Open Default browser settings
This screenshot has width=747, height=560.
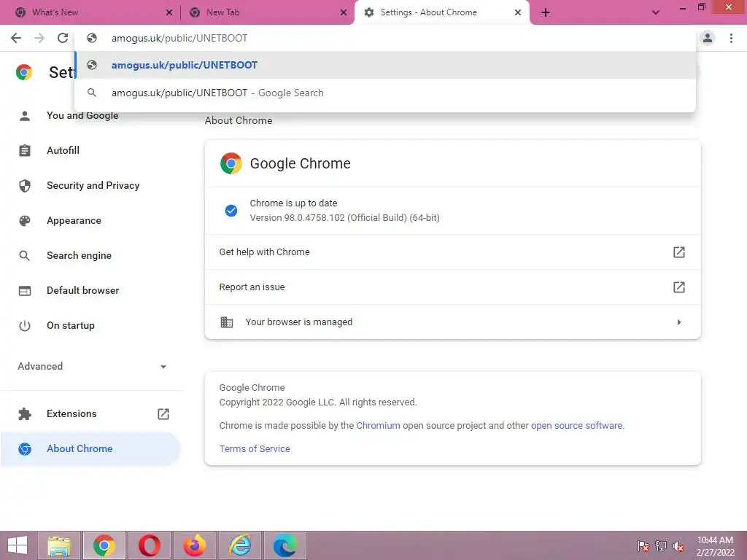83,290
